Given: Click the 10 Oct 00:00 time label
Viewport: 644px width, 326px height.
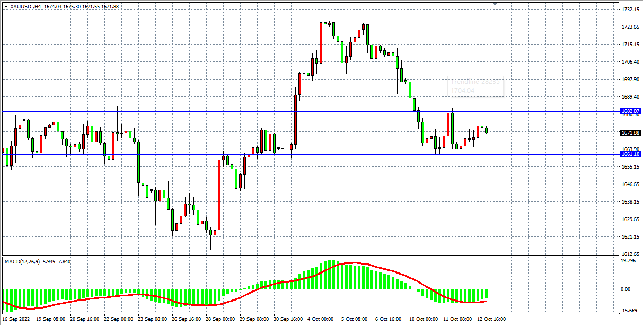Looking at the screenshot, I should (422, 320).
